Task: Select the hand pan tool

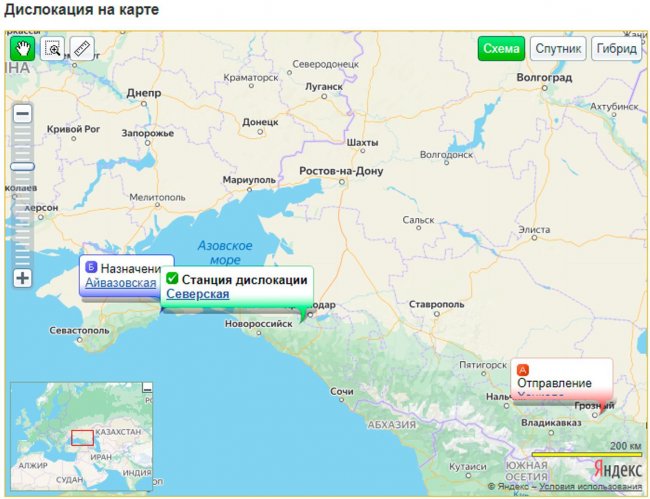Action: coord(22,48)
